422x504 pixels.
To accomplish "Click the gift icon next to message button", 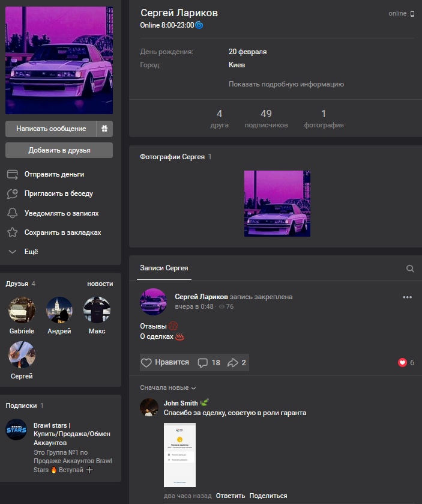I will point(104,129).
